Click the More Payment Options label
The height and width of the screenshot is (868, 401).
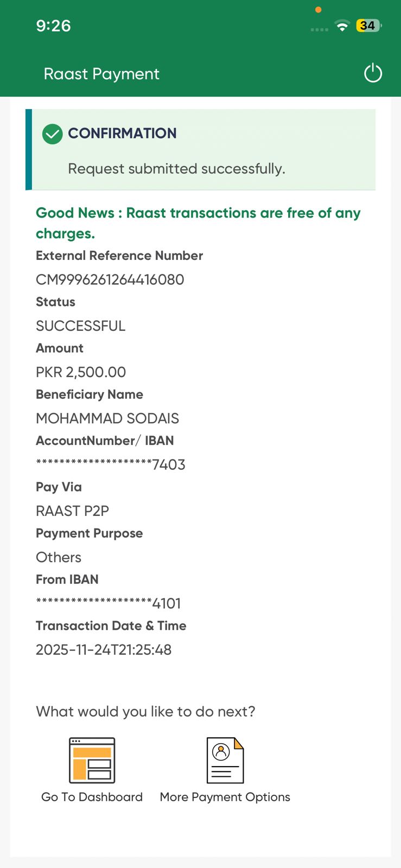point(225,797)
